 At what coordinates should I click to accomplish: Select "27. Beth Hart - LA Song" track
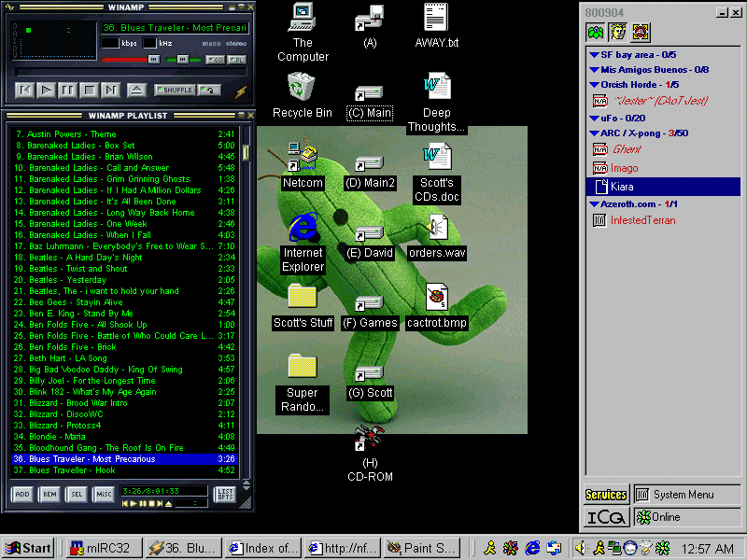click(124, 358)
